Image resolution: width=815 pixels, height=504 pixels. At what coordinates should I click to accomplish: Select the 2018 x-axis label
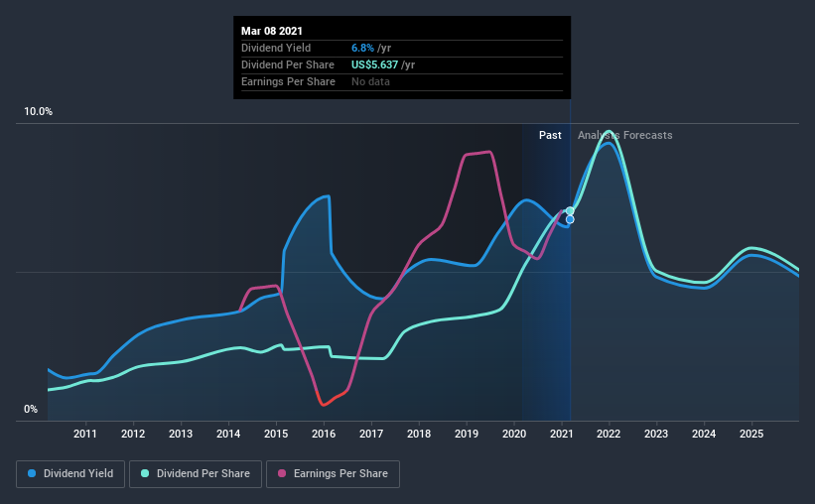(x=419, y=434)
